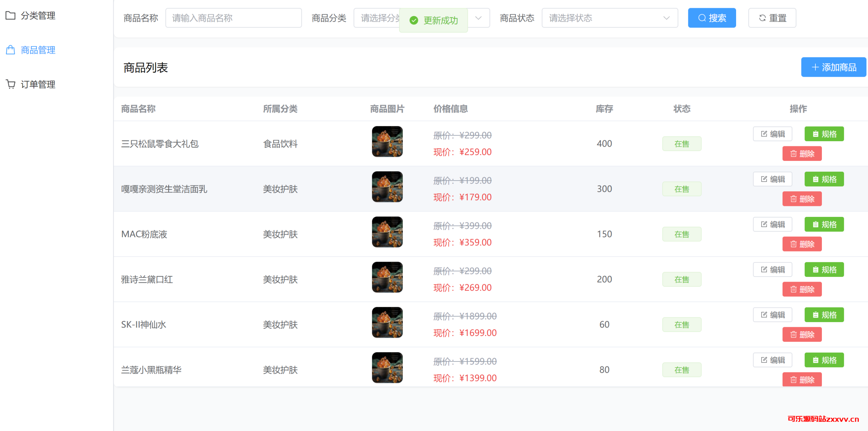Viewport: 868px width, 431px height.
Task: Click the 在售 status tag for MAC粉底液
Action: pyautogui.click(x=682, y=234)
